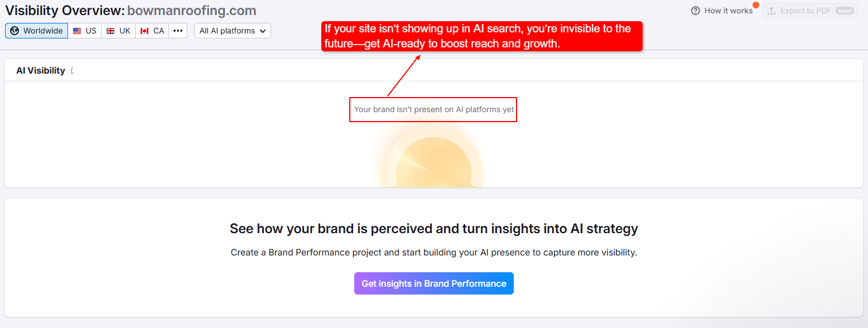
Task: Click the Canadian flag icon
Action: coord(144,31)
